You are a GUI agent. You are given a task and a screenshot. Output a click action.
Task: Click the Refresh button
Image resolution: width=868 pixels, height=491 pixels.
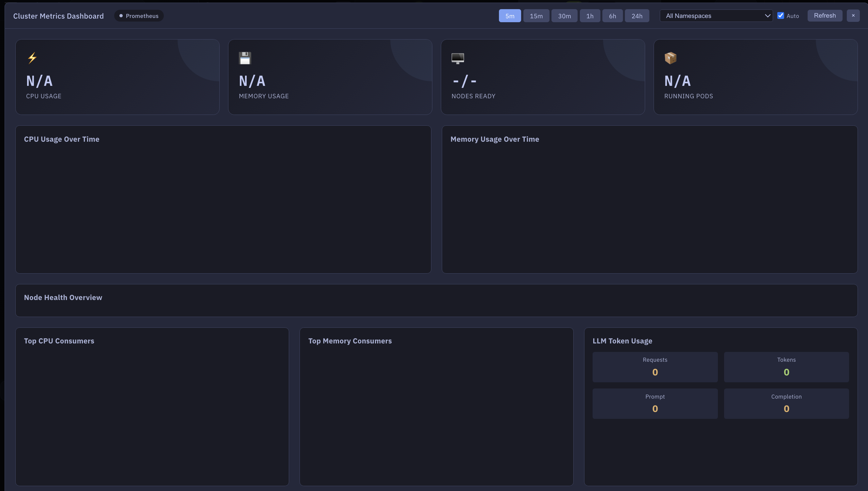pyautogui.click(x=825, y=16)
